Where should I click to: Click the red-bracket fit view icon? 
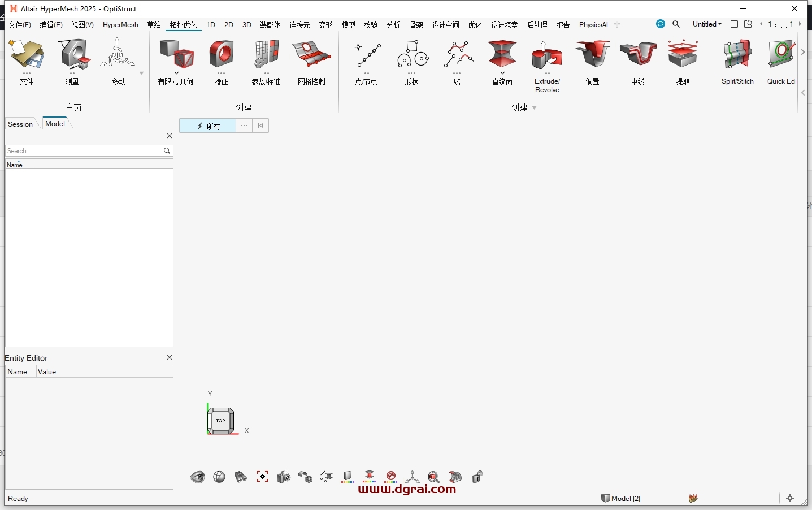coord(262,477)
